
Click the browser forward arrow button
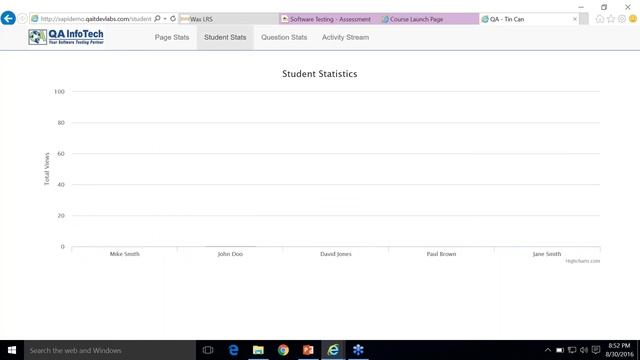[22, 19]
